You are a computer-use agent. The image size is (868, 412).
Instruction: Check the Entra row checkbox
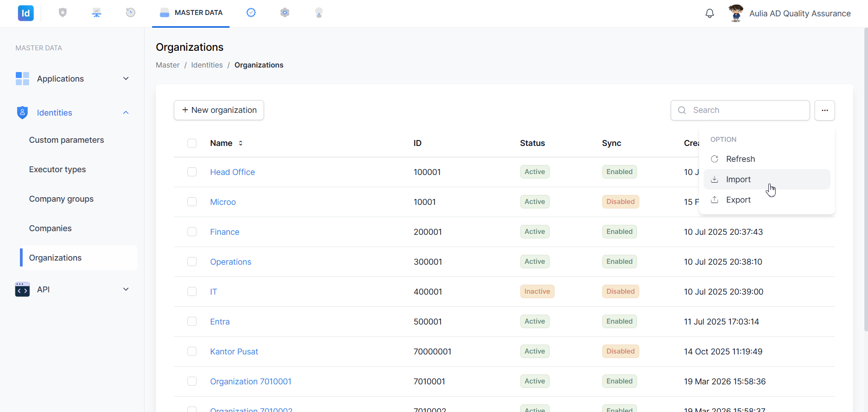pos(192,321)
